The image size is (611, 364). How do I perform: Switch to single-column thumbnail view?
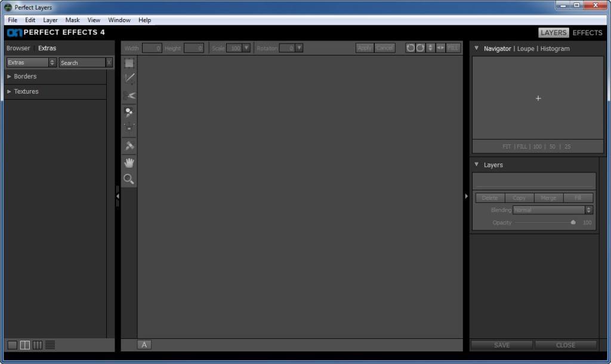coord(12,345)
